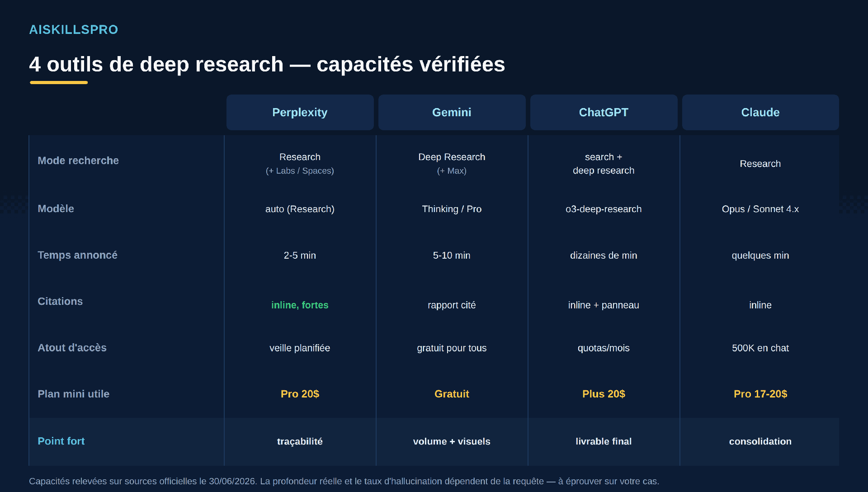Image resolution: width=868 pixels, height=492 pixels.
Task: Click '(+ Max)' under Gemini Deep Research
Action: (452, 171)
